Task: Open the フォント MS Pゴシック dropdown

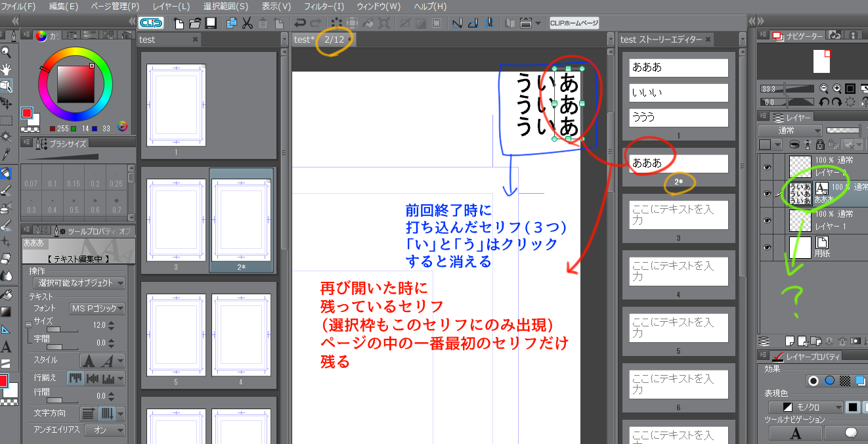Action: [97, 308]
